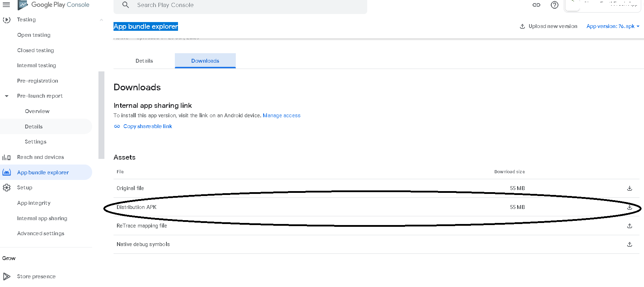This screenshot has width=644, height=287.
Task: Click the link icon beside Copy shareable link
Action: click(117, 126)
